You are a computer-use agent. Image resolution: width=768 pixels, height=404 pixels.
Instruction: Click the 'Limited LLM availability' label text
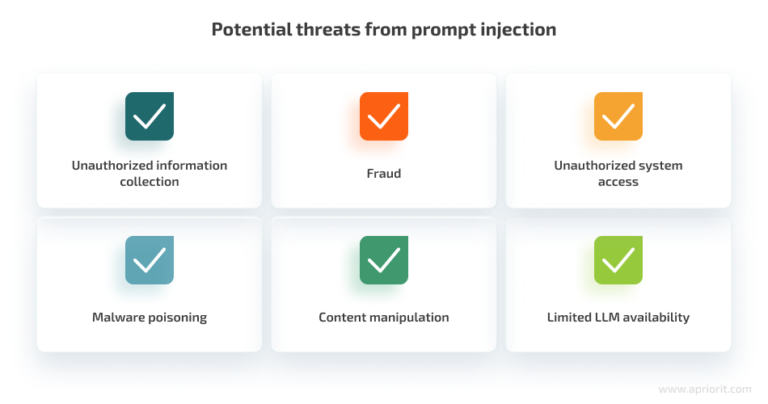tap(618, 318)
